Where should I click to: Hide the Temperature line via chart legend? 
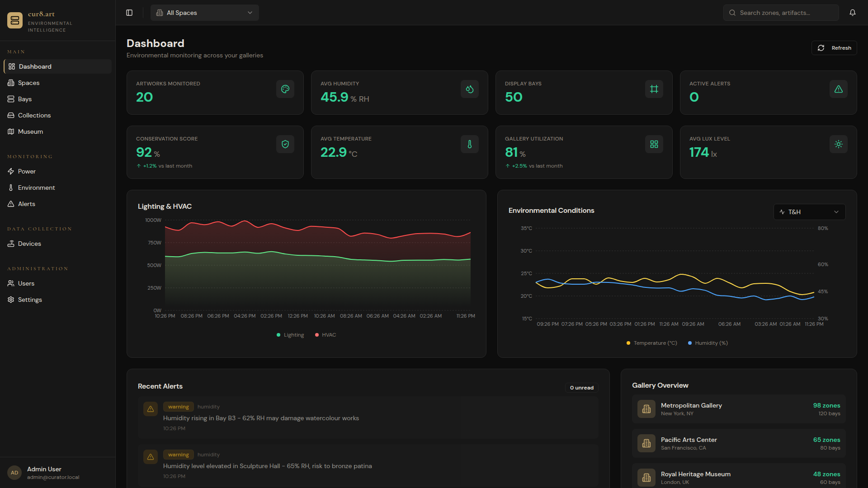(651, 343)
